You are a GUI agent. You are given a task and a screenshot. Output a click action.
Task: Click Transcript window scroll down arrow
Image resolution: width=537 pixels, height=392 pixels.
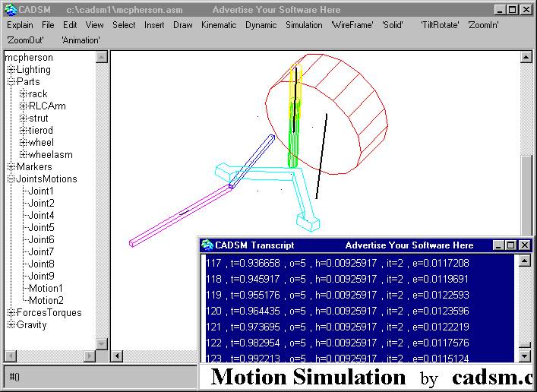[525, 356]
